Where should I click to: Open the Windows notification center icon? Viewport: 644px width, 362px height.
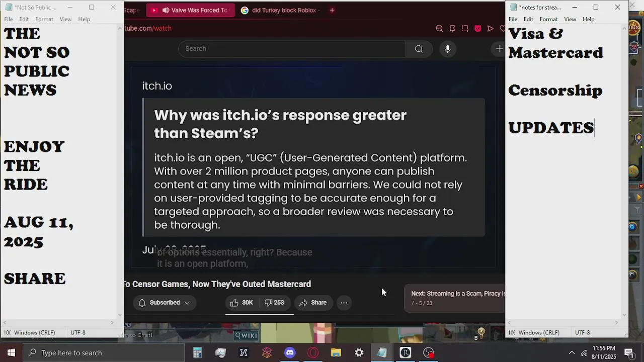[629, 353]
